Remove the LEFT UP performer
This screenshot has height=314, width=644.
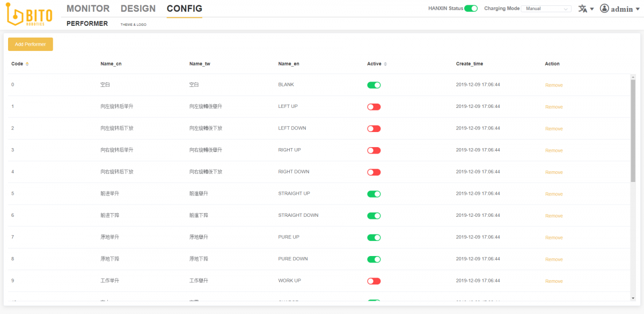pos(554,107)
